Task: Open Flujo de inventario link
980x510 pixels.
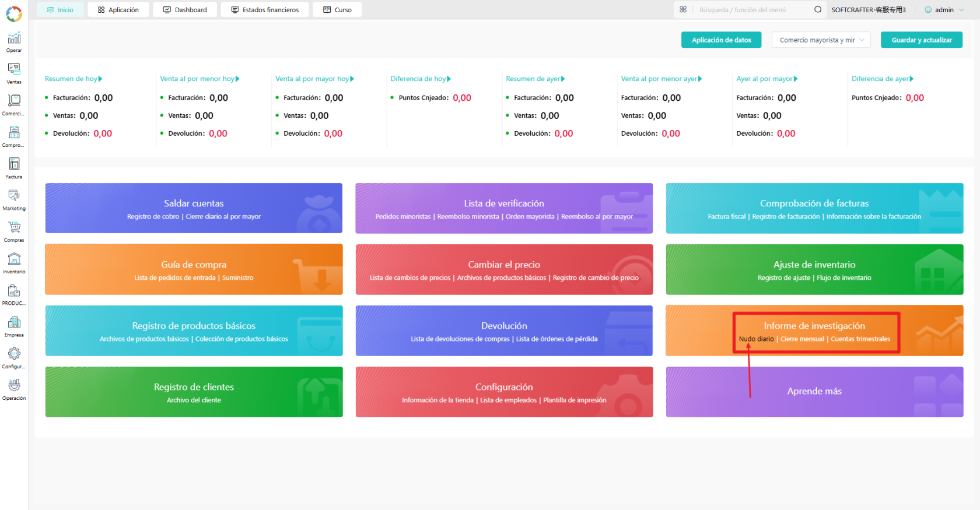Action: 843,277
